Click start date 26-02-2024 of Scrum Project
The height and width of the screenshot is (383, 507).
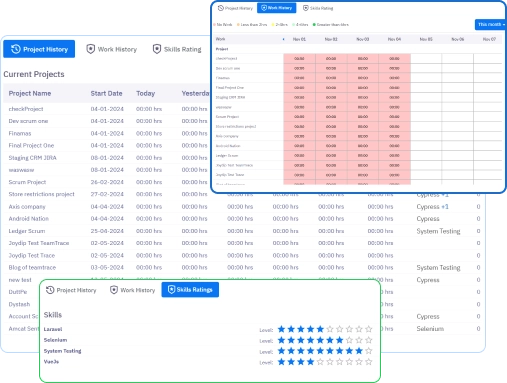tap(107, 182)
